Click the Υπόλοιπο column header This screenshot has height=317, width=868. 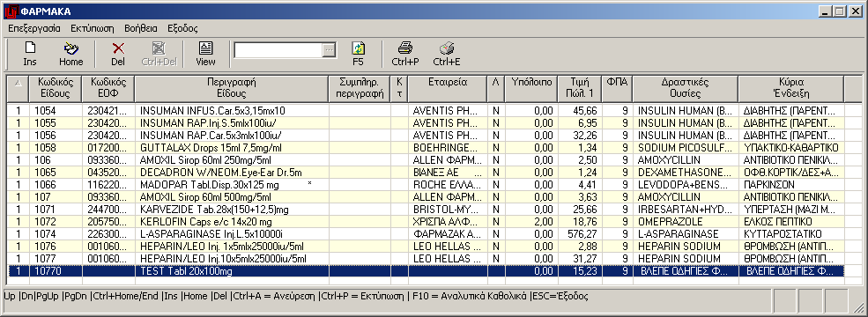click(x=531, y=88)
